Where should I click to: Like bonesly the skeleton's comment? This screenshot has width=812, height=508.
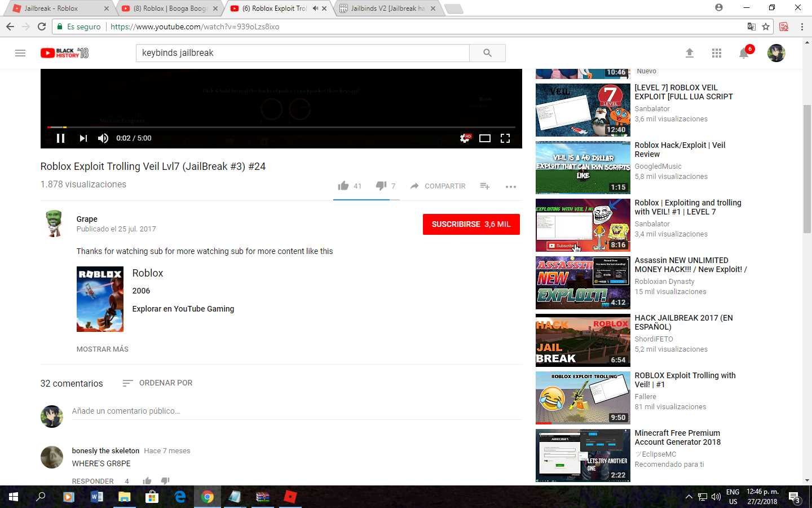point(147,481)
